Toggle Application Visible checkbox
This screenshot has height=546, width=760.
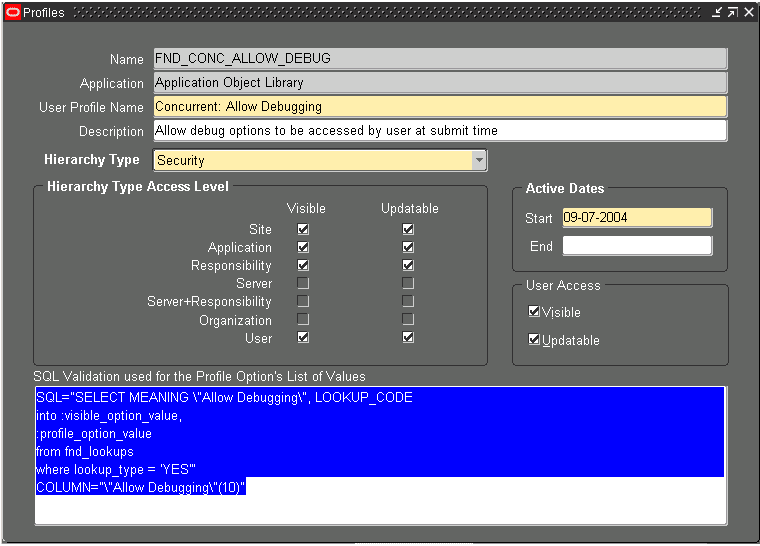303,247
